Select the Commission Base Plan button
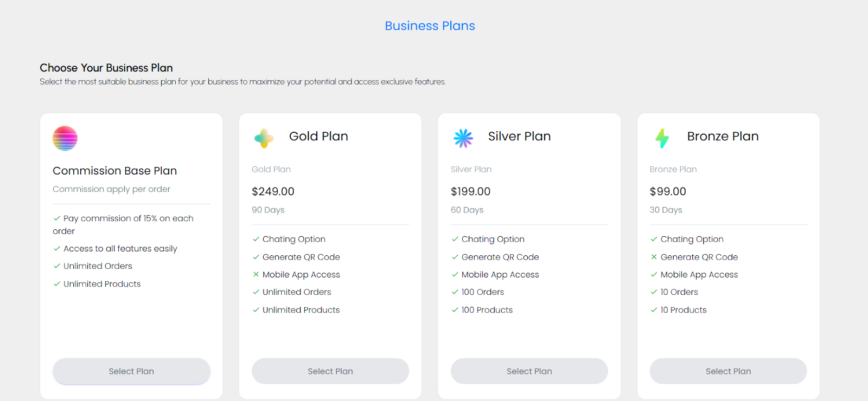Screen dimensions: 868x401 [131, 371]
